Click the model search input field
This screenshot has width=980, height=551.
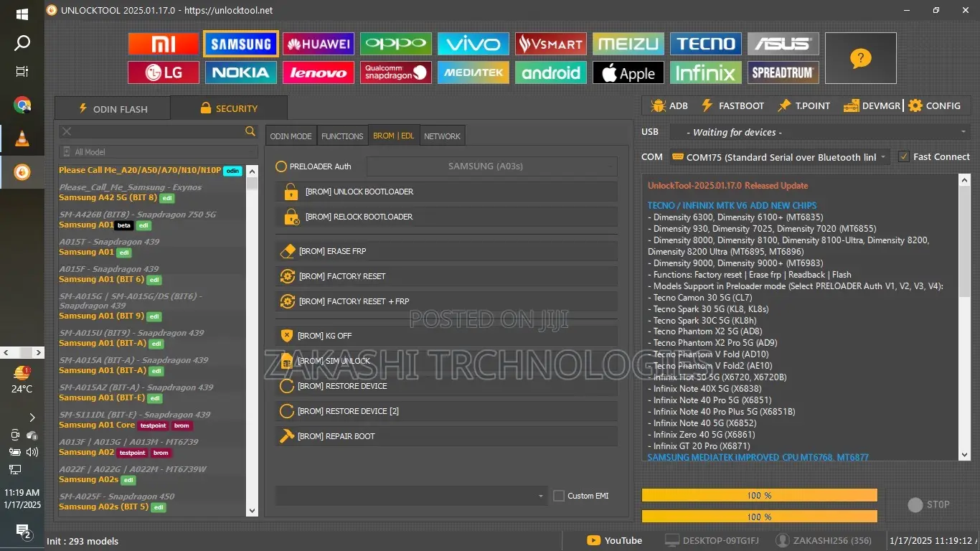(159, 131)
